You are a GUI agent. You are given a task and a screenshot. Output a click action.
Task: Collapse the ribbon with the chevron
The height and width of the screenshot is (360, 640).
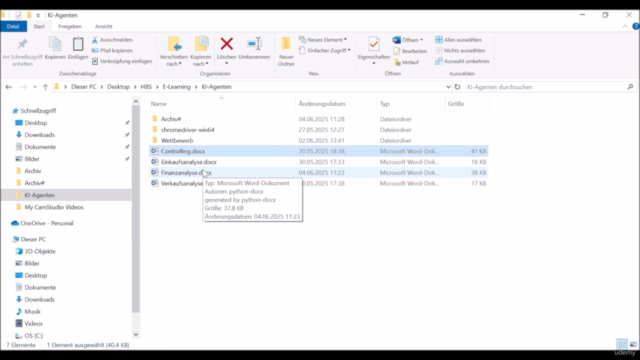(x=625, y=26)
